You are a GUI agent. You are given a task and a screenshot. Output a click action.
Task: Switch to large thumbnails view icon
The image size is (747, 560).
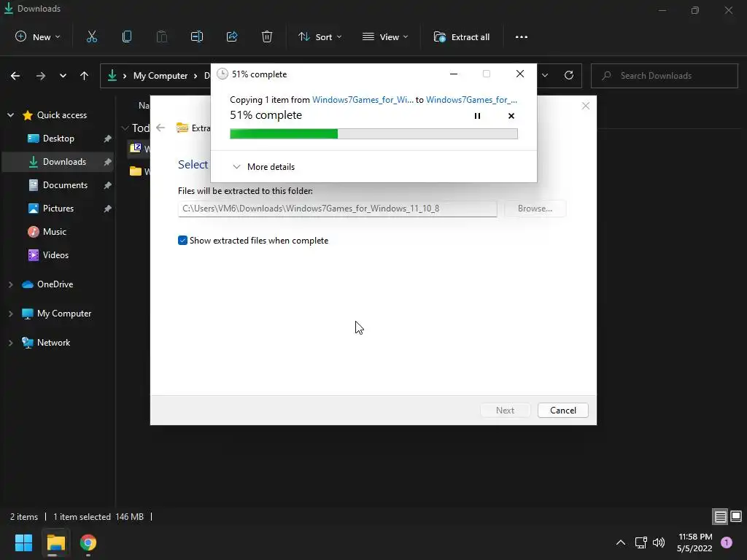pos(736,516)
